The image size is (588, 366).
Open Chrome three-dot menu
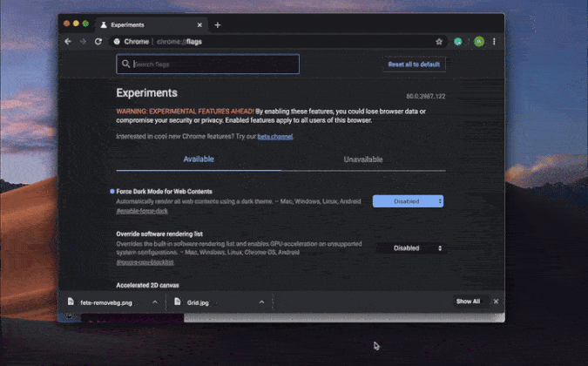494,42
